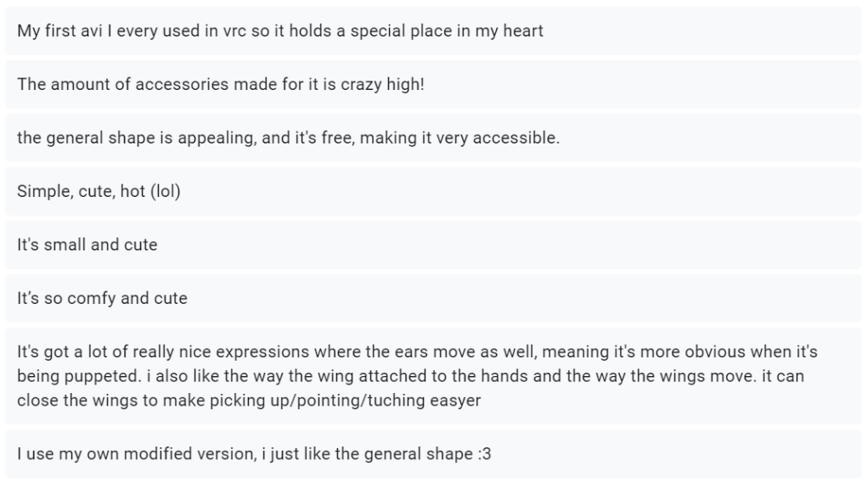This screenshot has width=868, height=483.
Task: Click the 'It's small and cute' response
Action: pyautogui.click(x=433, y=244)
